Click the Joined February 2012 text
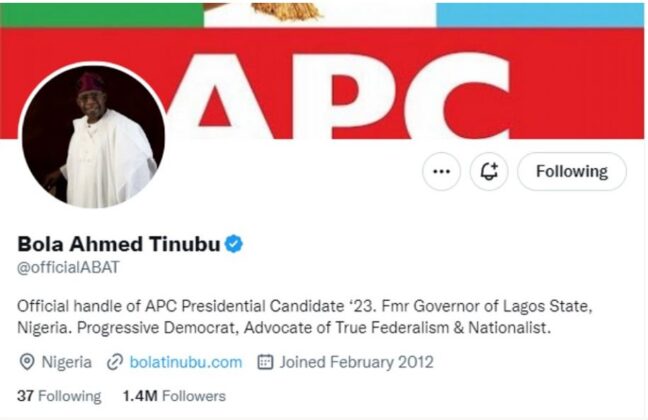 [x=357, y=362]
